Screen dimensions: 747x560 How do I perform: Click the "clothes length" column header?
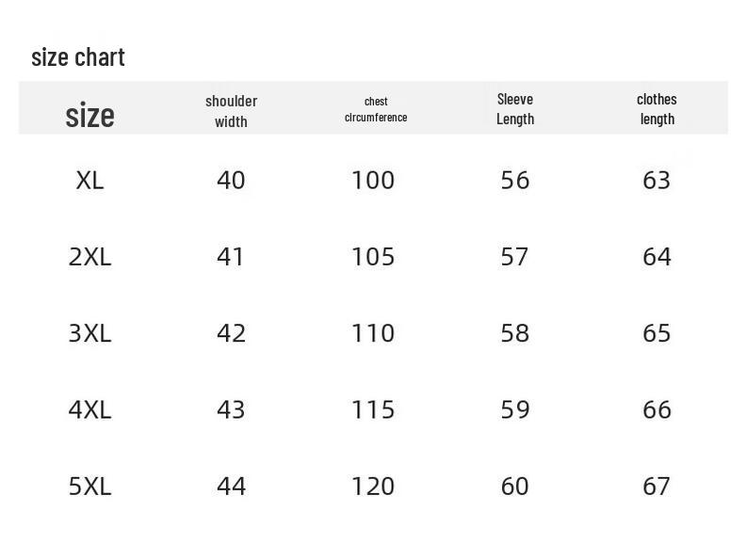pos(657,108)
